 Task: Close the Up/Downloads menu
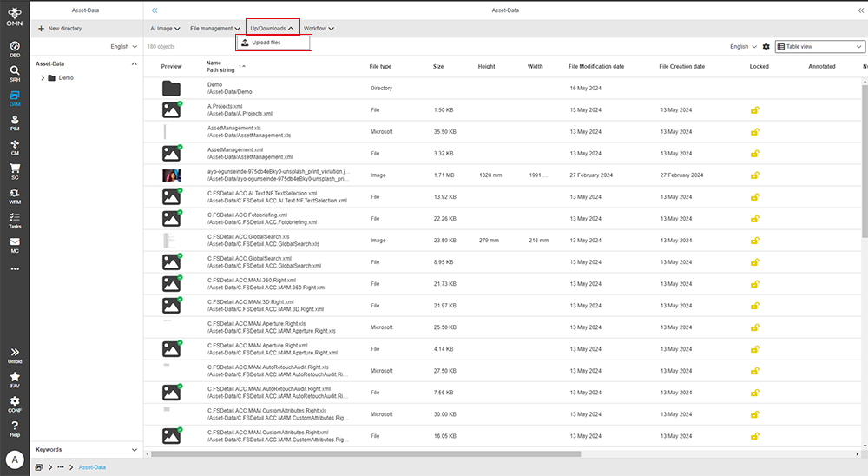pos(273,29)
